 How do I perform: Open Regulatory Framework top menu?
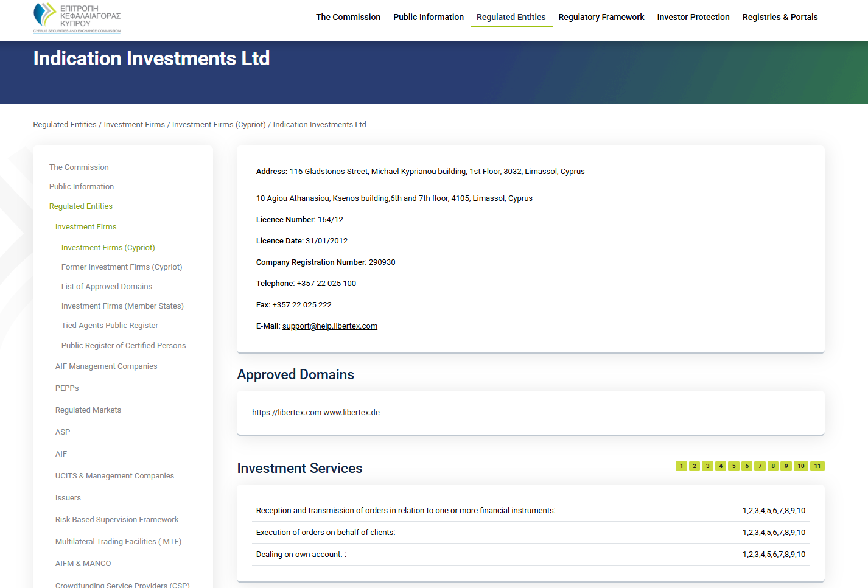tap(601, 17)
